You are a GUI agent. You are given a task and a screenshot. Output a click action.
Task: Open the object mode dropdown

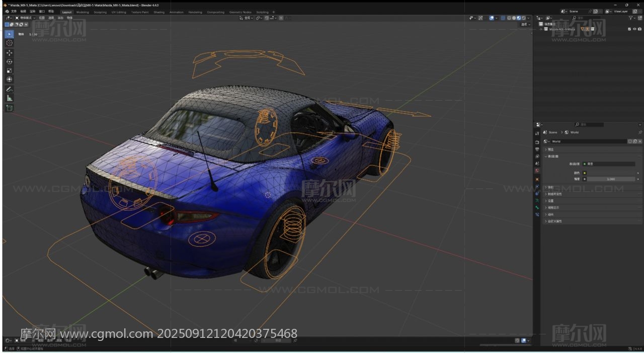click(x=25, y=18)
